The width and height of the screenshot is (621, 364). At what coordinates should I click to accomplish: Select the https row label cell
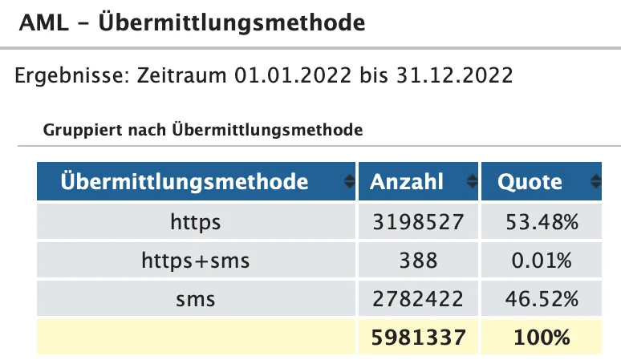point(196,222)
